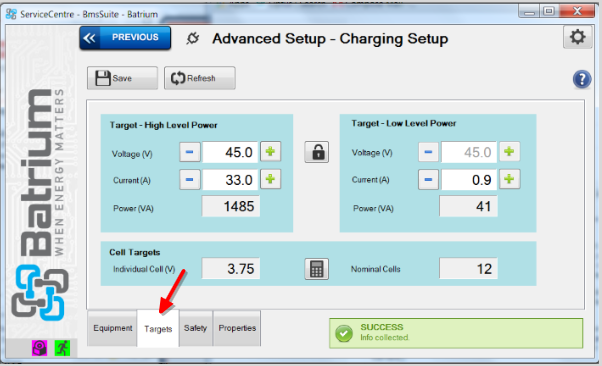Open the blue help question mark
The image size is (602, 366).
(582, 79)
